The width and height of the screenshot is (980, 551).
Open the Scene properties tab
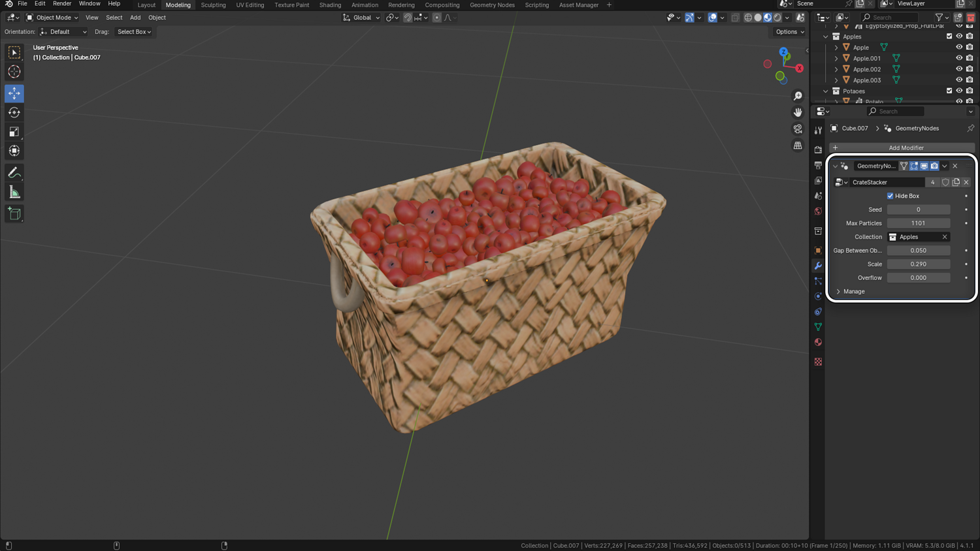818,196
